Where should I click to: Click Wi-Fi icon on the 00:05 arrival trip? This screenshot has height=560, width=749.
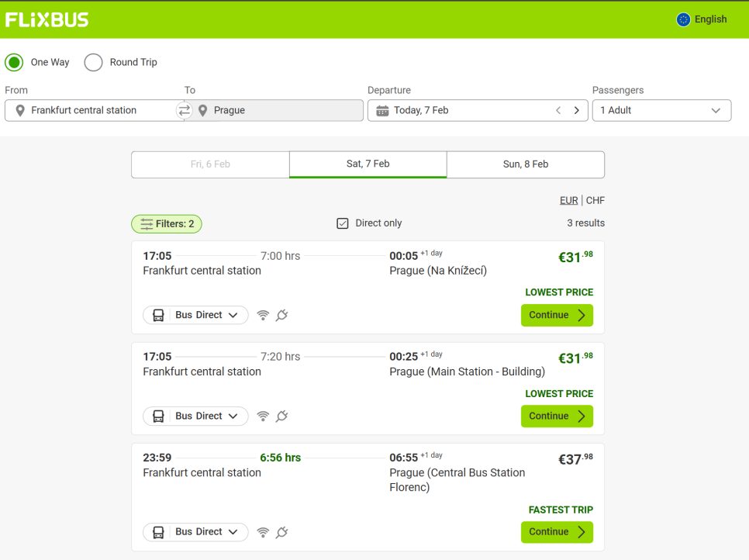[x=263, y=315]
